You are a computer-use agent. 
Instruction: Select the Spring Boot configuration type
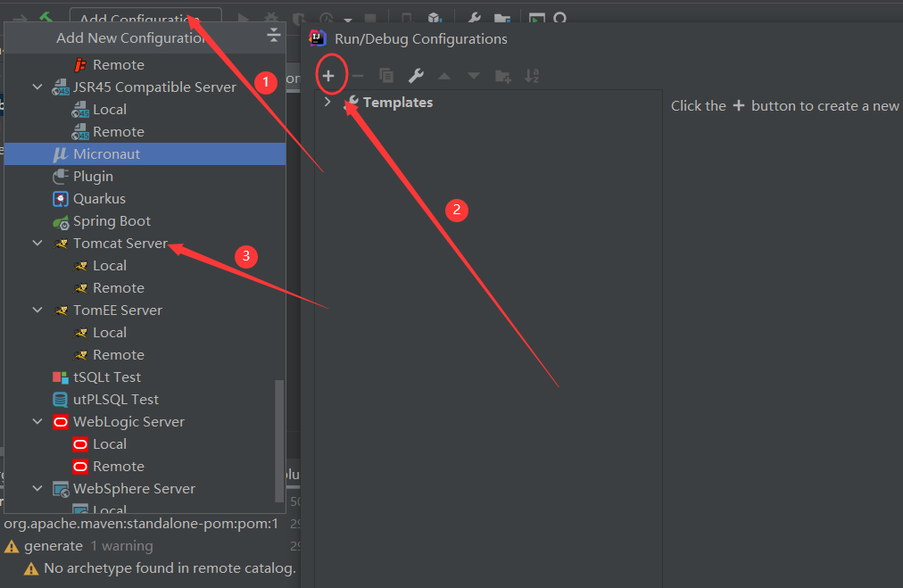145,221
